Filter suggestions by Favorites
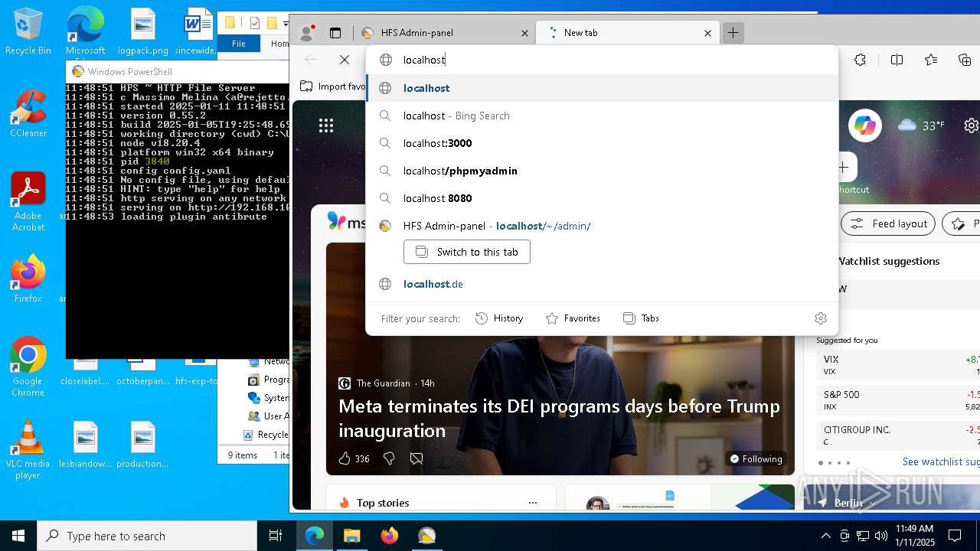Image resolution: width=980 pixels, height=551 pixels. click(573, 318)
